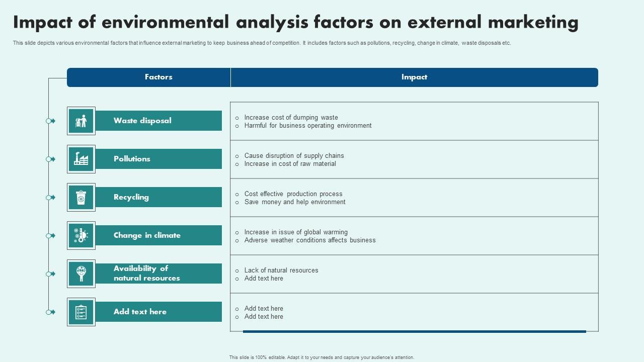Click "Cost effective production process" bullet
Image resolution: width=644 pixels, height=362 pixels.
click(293, 194)
